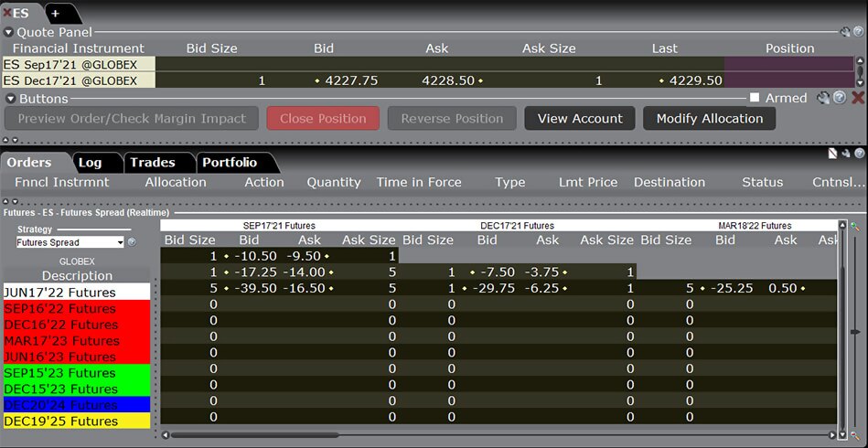The image size is (868, 448).
Task: Select DEC20'24 Futures blue row
Action: [x=77, y=404]
